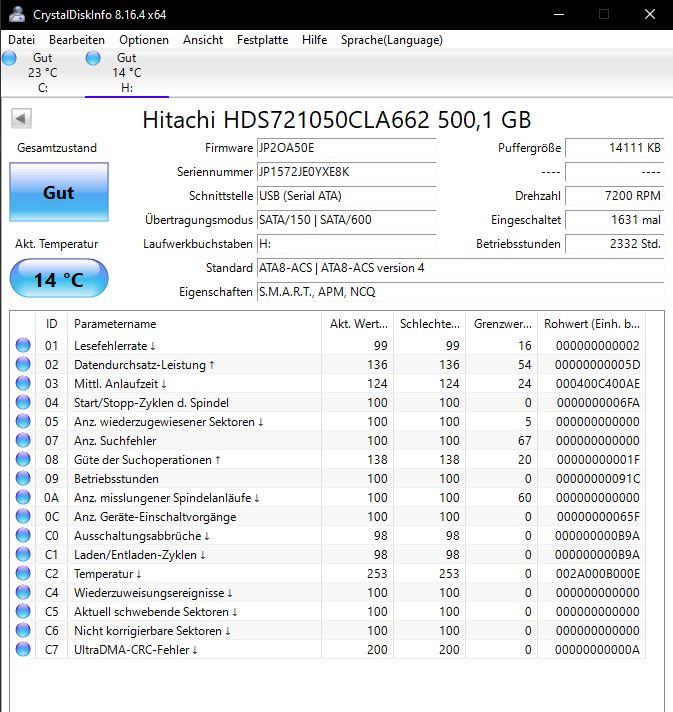This screenshot has height=712, width=673.
Task: Click status orb of Aktuell schwebende Sektoren row
Action: point(23,612)
